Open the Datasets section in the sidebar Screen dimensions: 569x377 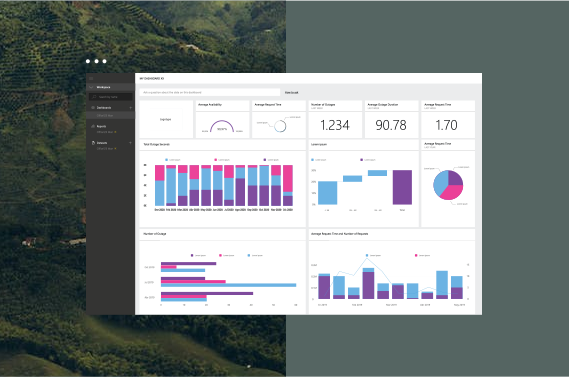102,143
